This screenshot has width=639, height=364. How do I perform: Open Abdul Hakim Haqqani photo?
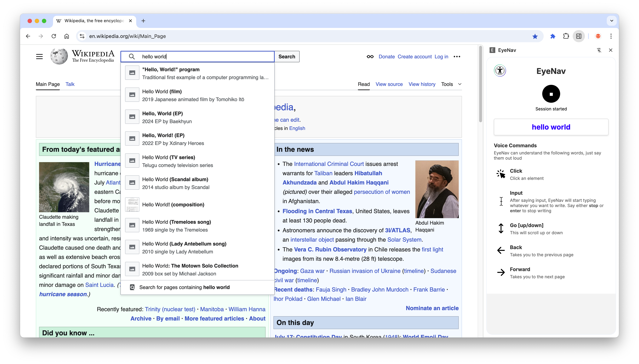pos(437,189)
